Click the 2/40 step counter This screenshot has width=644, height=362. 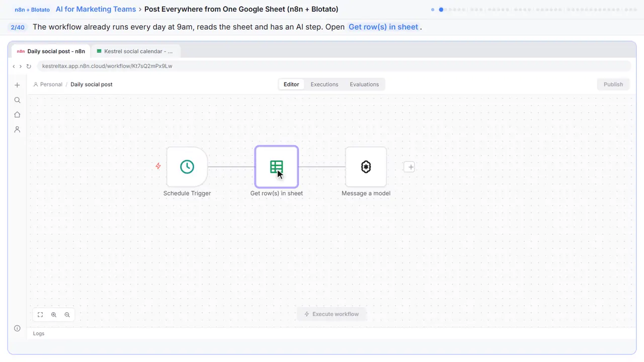pyautogui.click(x=18, y=27)
